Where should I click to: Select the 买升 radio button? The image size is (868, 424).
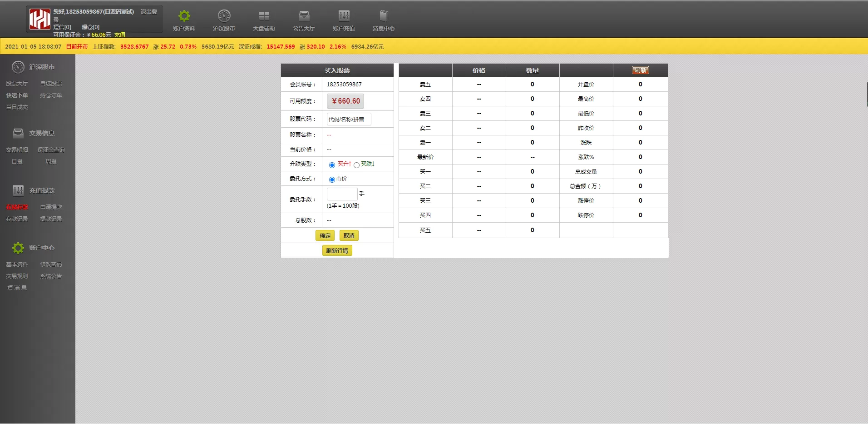(332, 165)
